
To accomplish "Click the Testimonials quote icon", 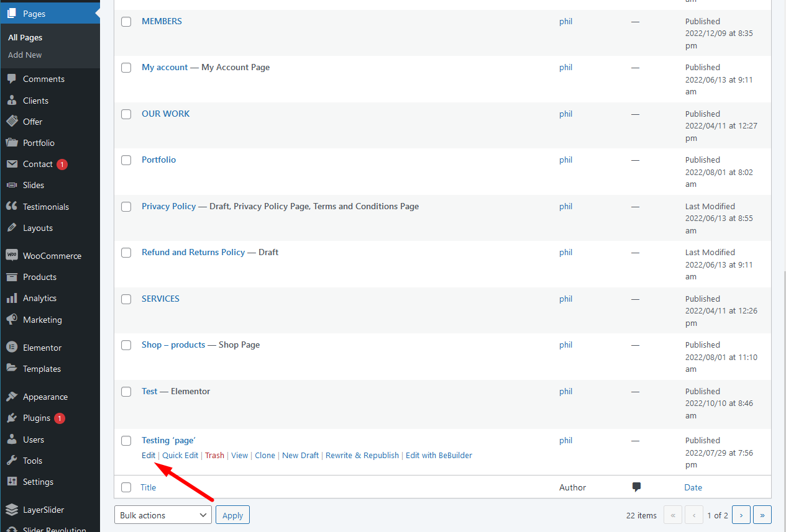I will [12, 207].
